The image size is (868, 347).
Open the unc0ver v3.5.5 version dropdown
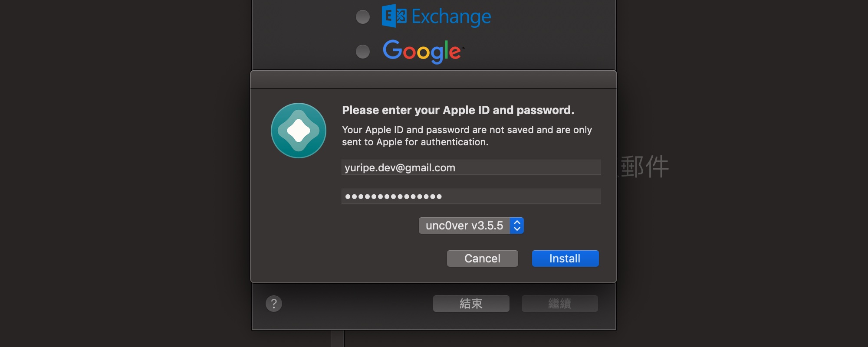pyautogui.click(x=464, y=226)
